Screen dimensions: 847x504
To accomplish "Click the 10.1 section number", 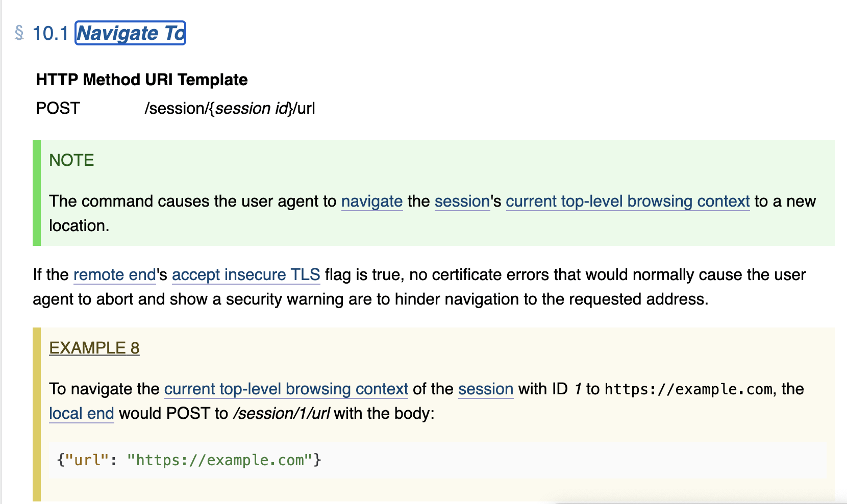I will 50,33.
